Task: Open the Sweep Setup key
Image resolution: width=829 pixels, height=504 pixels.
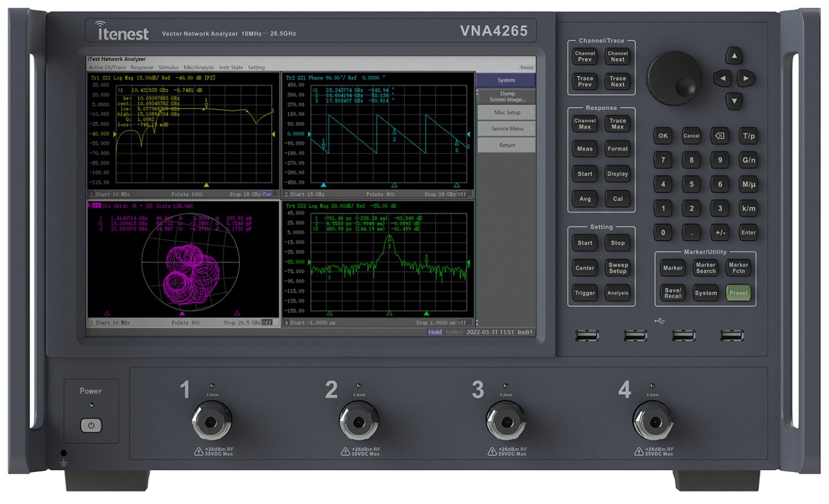Action: point(618,268)
